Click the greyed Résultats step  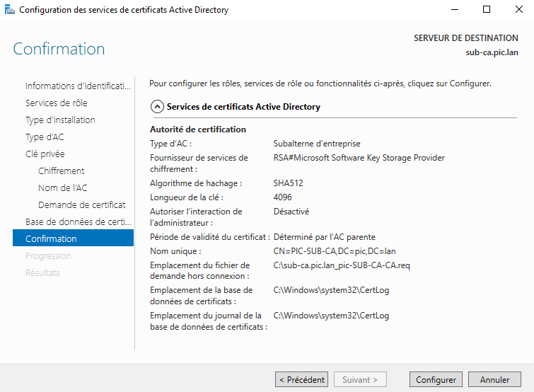pos(42,273)
